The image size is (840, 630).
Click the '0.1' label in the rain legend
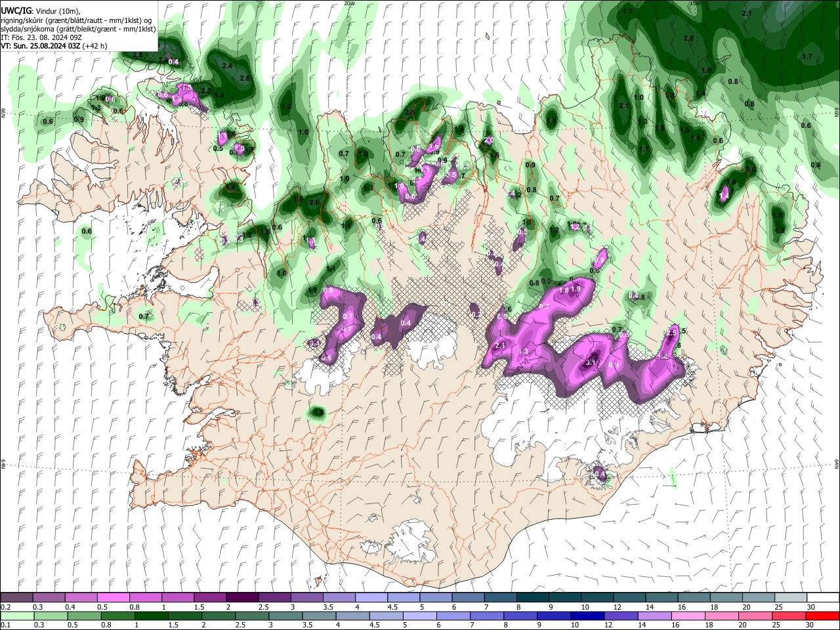[x=5, y=625]
